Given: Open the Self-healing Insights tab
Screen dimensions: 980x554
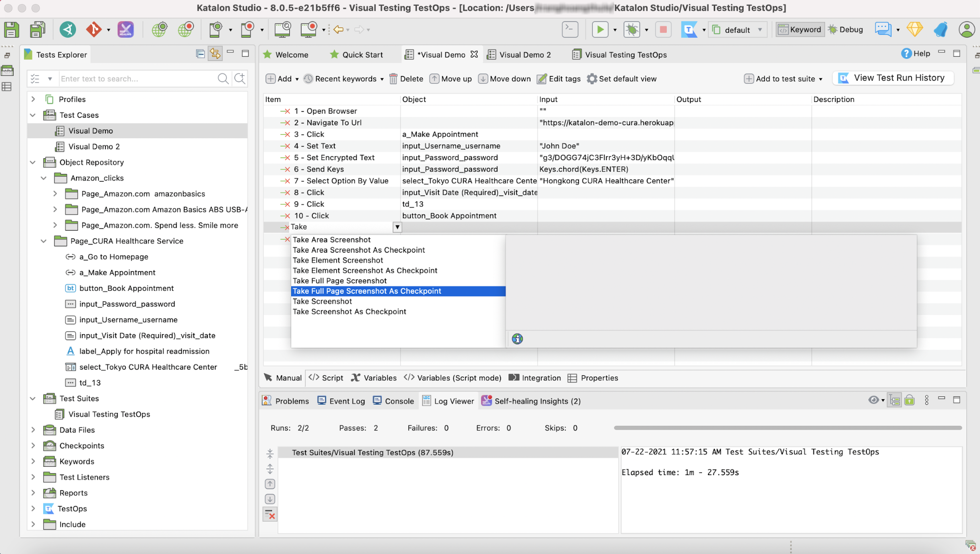Looking at the screenshot, I should 531,401.
